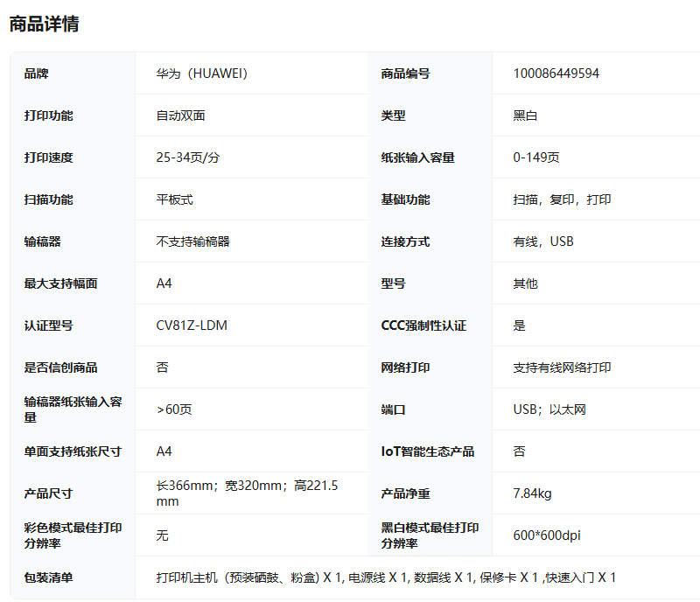Viewport: 700px width, 602px height.
Task: Select the packing list starting 打印机主机
Action: coord(386,577)
